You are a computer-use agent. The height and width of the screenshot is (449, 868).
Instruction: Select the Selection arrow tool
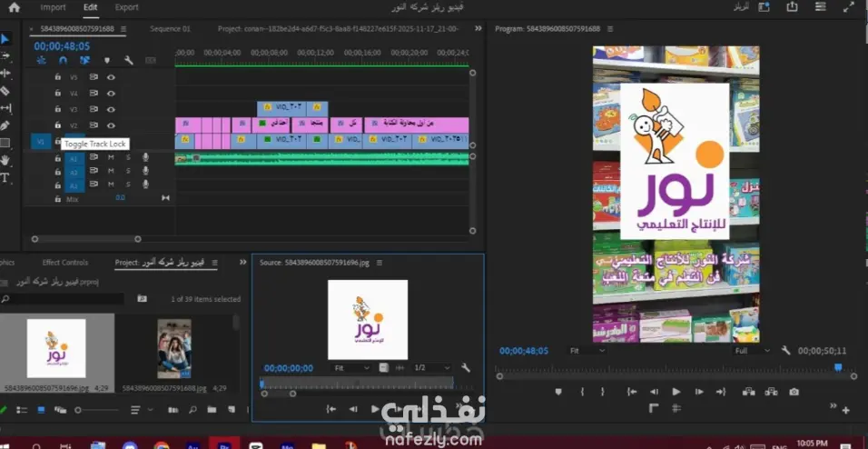pos(5,39)
